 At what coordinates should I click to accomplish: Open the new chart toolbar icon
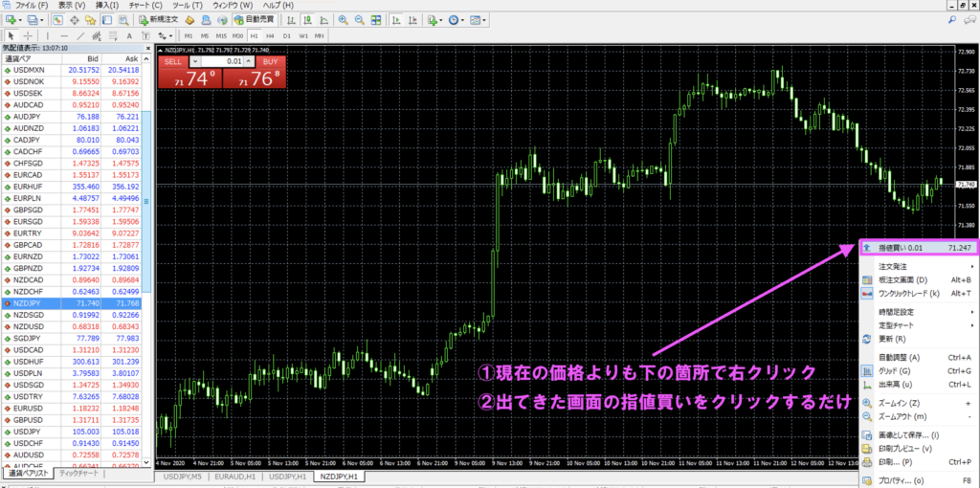(x=11, y=20)
